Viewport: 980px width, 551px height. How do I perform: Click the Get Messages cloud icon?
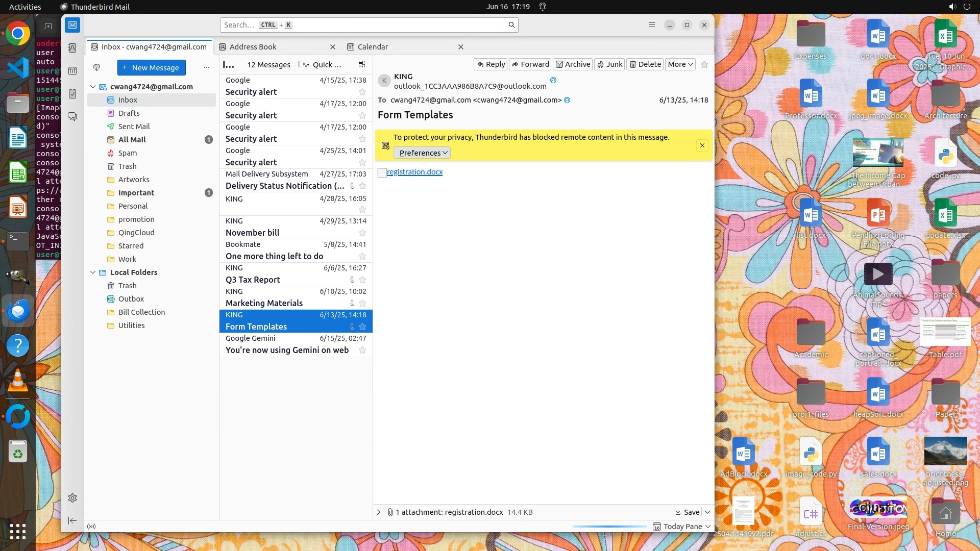point(96,67)
